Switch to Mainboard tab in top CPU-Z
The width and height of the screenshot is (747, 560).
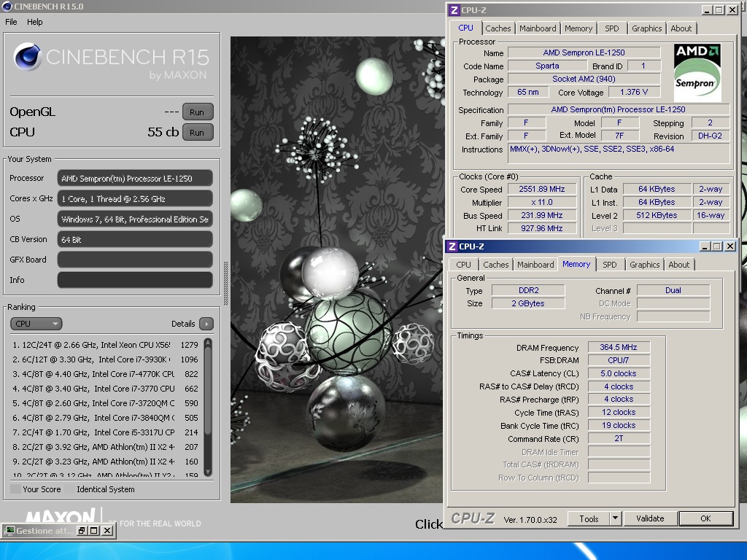point(538,28)
